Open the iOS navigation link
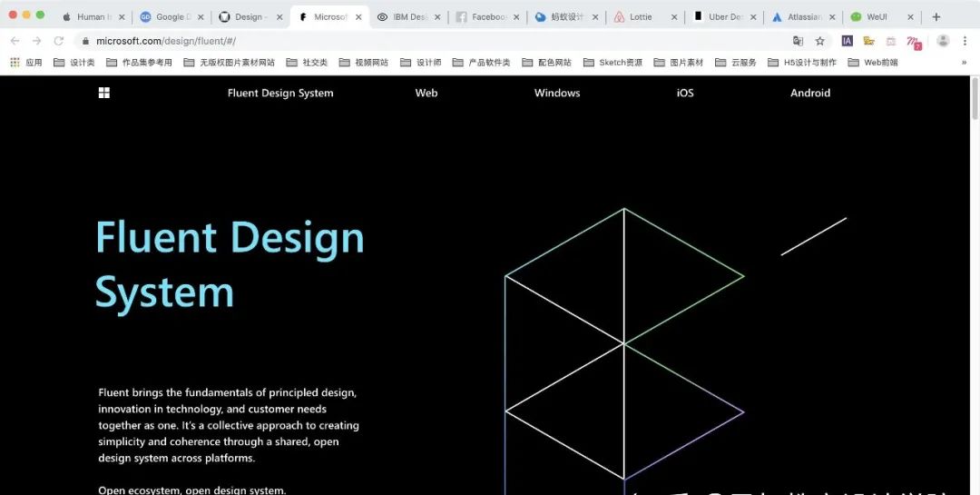The image size is (980, 495). (685, 94)
